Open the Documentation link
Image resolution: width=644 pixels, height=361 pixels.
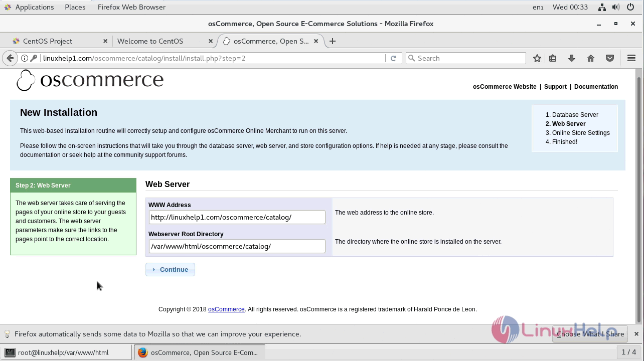(x=596, y=87)
